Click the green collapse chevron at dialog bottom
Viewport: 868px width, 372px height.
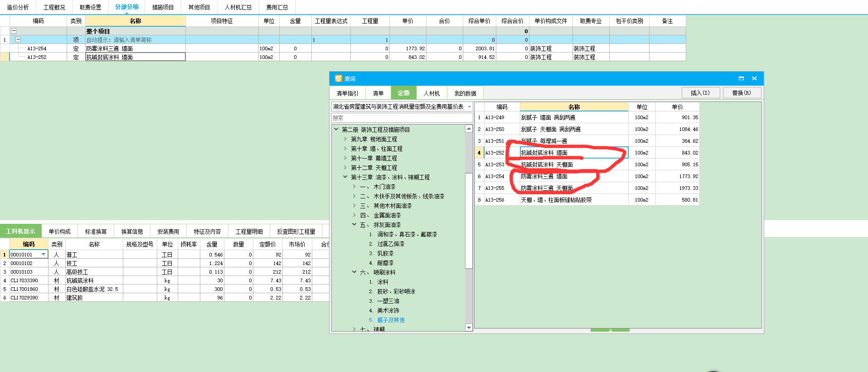pos(610,330)
